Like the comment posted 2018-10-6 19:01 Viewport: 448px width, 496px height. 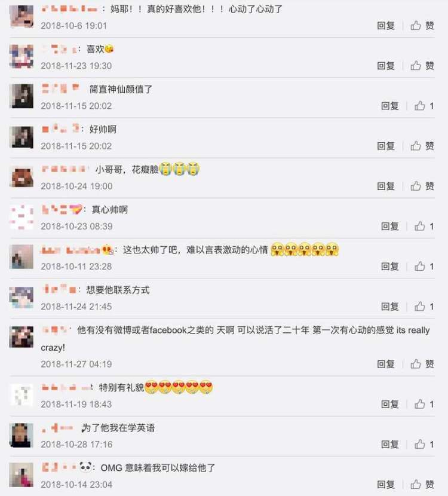(x=422, y=25)
